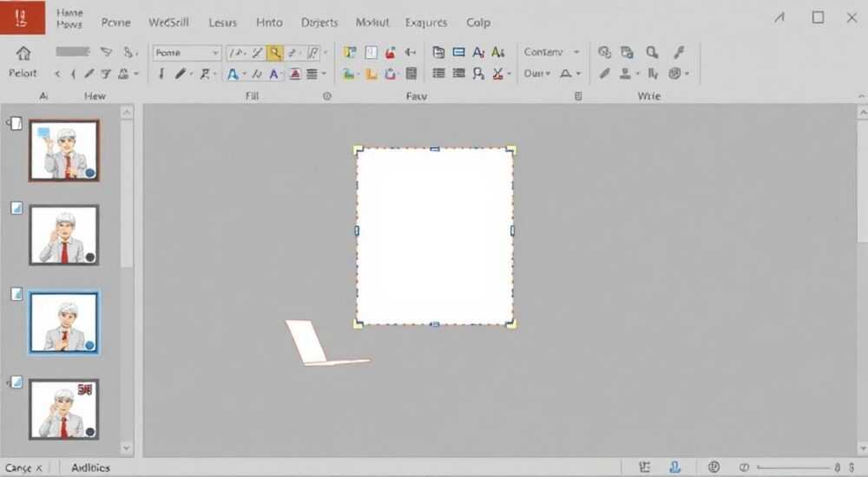Click the left arrow icon in Favv group
Viewport: 868px width, 477px height.
[411, 53]
